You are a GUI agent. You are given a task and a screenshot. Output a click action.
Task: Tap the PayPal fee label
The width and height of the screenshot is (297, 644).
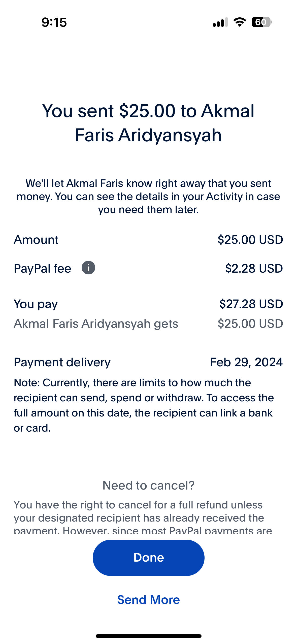43,268
